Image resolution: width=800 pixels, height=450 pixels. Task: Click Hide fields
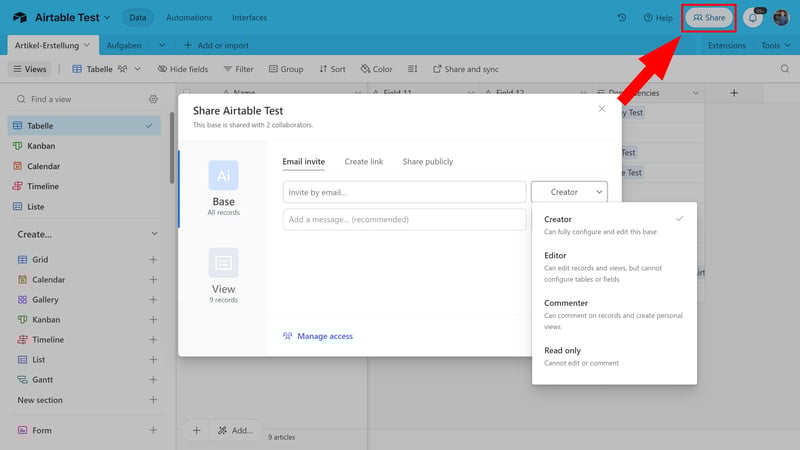pyautogui.click(x=182, y=69)
